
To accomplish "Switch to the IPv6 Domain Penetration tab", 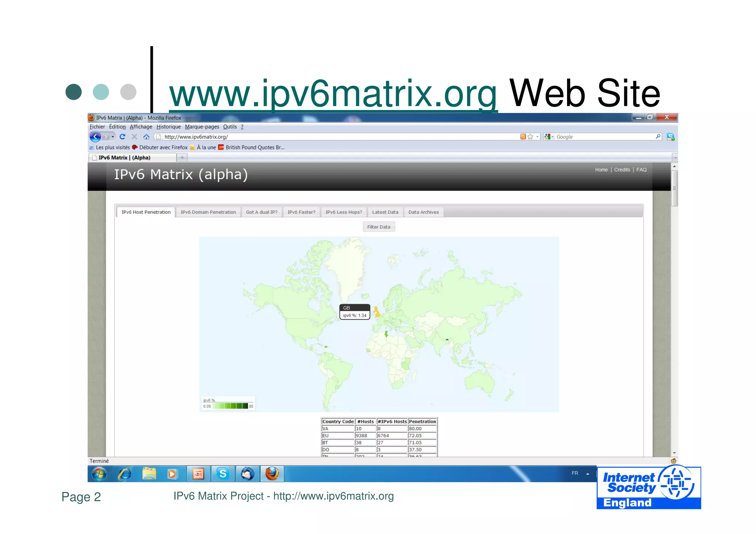I will tap(208, 212).
